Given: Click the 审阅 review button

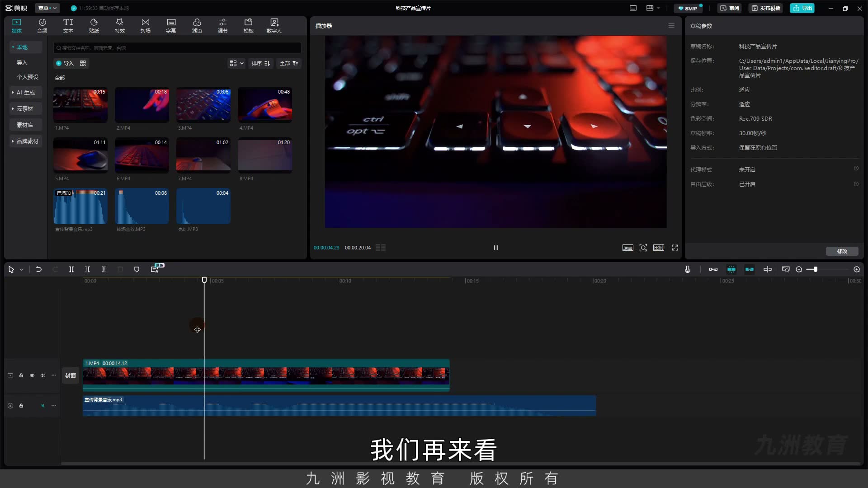Looking at the screenshot, I should click(729, 8).
